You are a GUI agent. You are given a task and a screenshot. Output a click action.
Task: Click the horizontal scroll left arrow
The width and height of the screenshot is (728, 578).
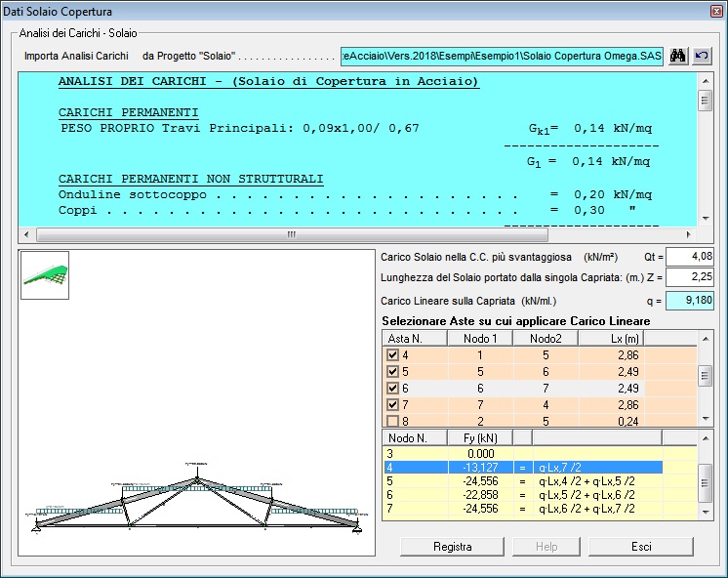pos(26,234)
